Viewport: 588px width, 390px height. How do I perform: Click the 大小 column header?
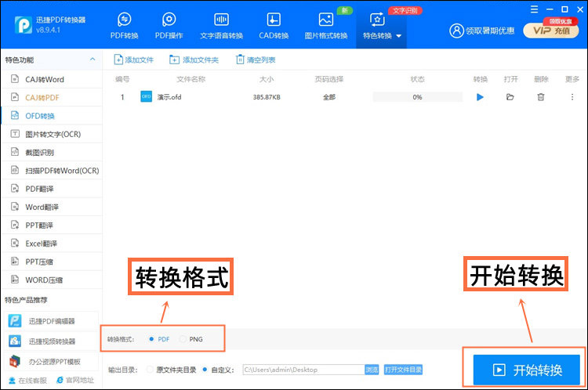point(267,79)
